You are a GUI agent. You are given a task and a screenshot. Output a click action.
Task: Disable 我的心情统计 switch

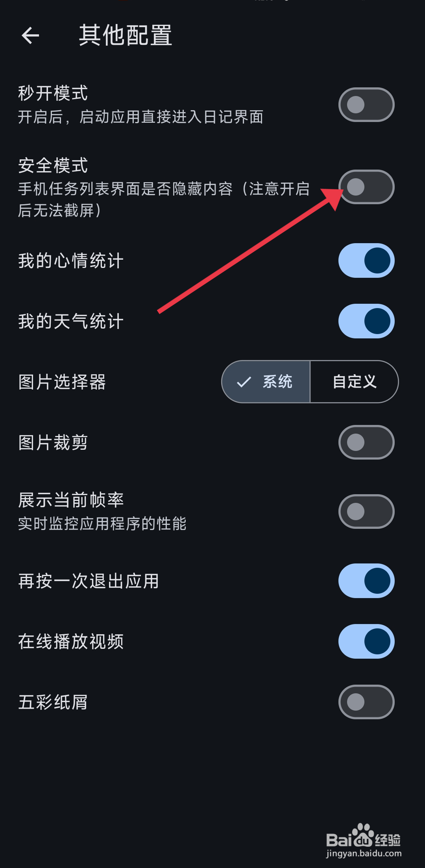coord(366,260)
